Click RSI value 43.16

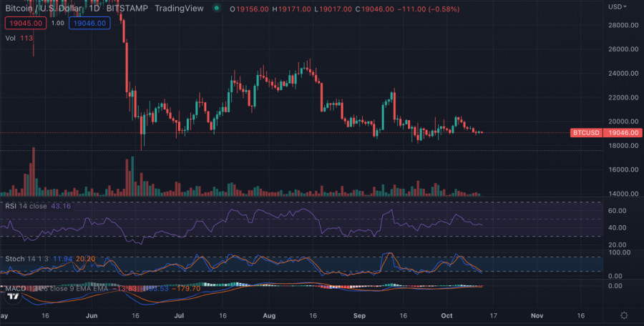(x=61, y=206)
